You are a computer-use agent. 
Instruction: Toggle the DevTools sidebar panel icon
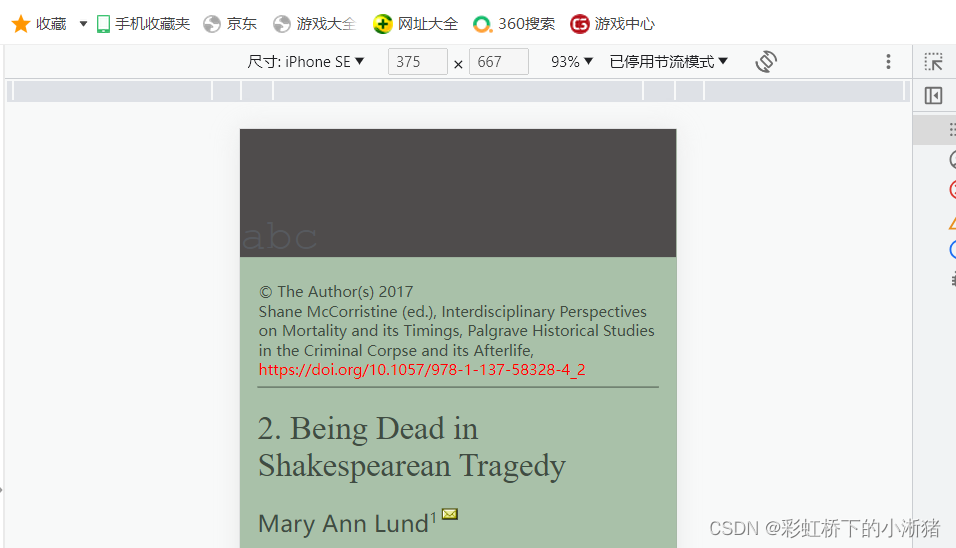(933, 96)
